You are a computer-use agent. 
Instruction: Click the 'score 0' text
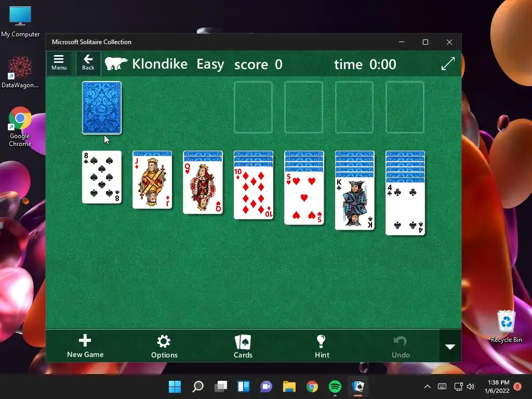(x=258, y=64)
